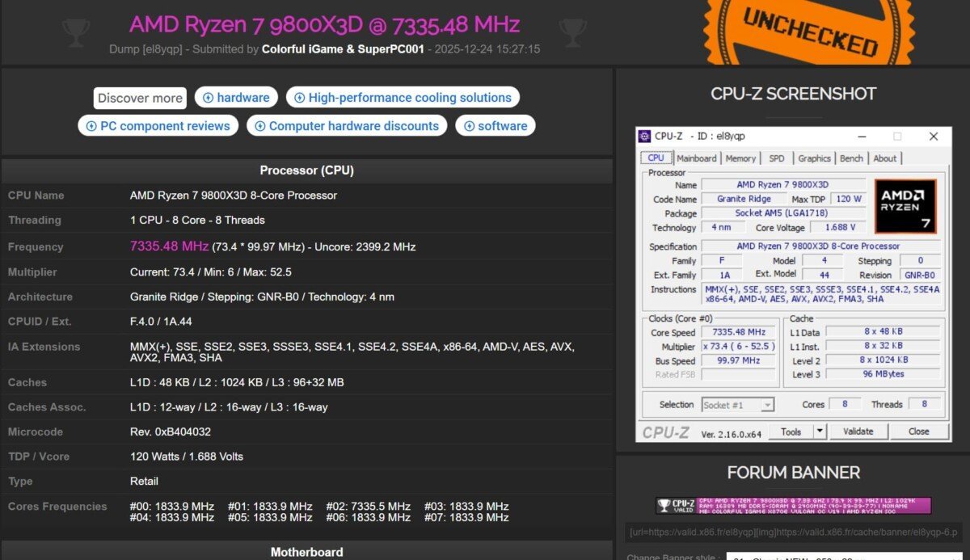Select the Memory tab
This screenshot has width=970, height=560.
pos(740,158)
